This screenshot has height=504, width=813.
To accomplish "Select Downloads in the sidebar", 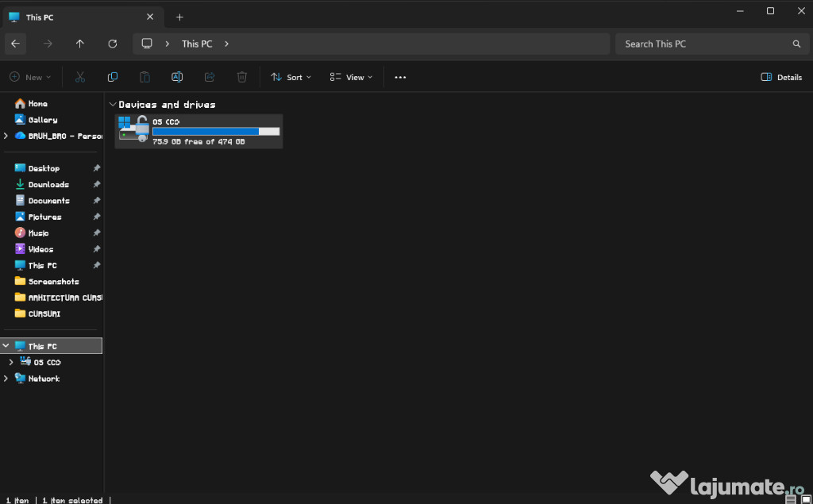I will point(48,184).
